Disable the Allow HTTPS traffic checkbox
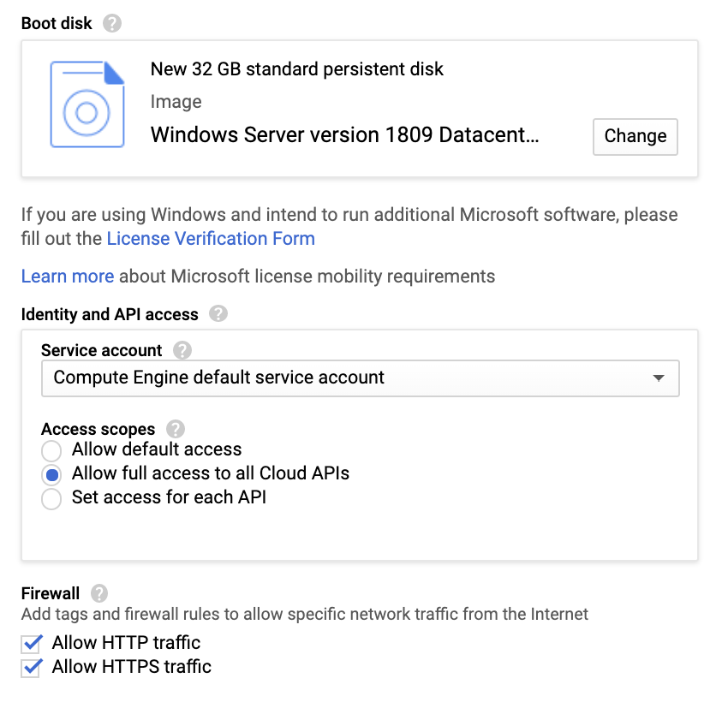Viewport: 728px width, 702px height. click(x=32, y=668)
